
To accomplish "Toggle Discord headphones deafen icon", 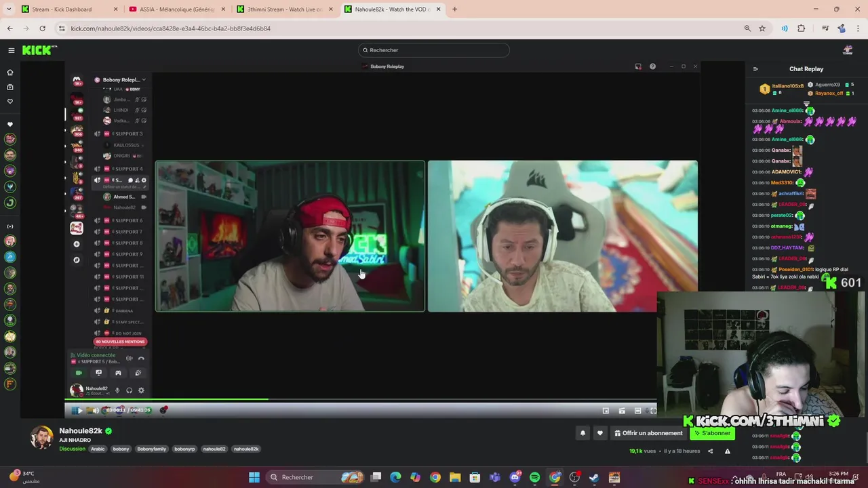I will 129,390.
